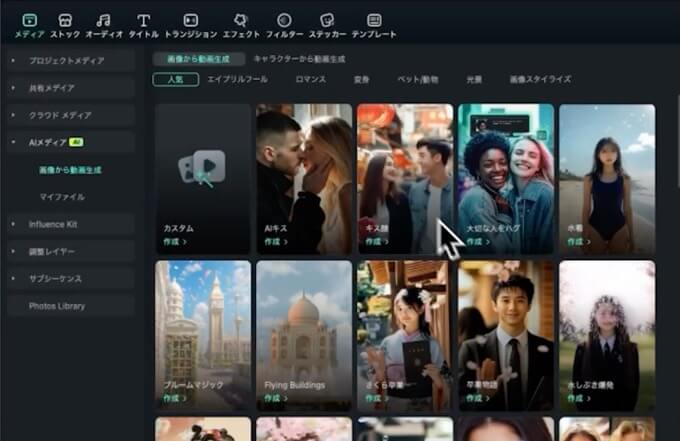Select the 人気 category tab
680x441 pixels.
[x=176, y=80]
